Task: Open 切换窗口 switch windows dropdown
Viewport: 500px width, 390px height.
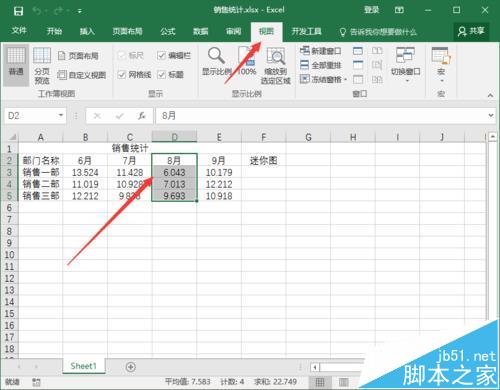Action: [405, 65]
